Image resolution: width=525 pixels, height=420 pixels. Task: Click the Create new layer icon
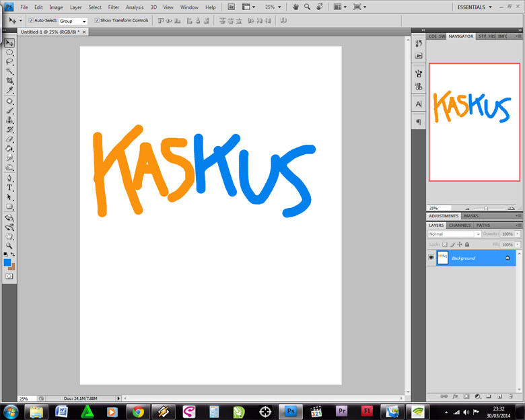(499, 396)
